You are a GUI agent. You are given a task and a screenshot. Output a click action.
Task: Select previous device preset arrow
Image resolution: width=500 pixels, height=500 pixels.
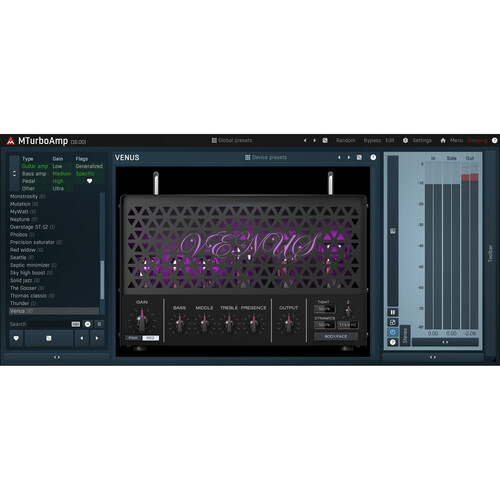339,157
